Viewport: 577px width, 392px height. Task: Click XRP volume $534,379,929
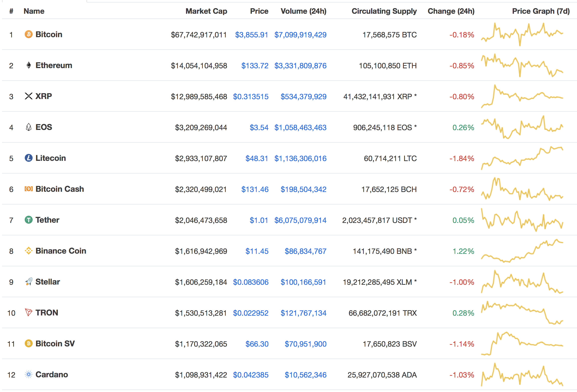pos(303,97)
